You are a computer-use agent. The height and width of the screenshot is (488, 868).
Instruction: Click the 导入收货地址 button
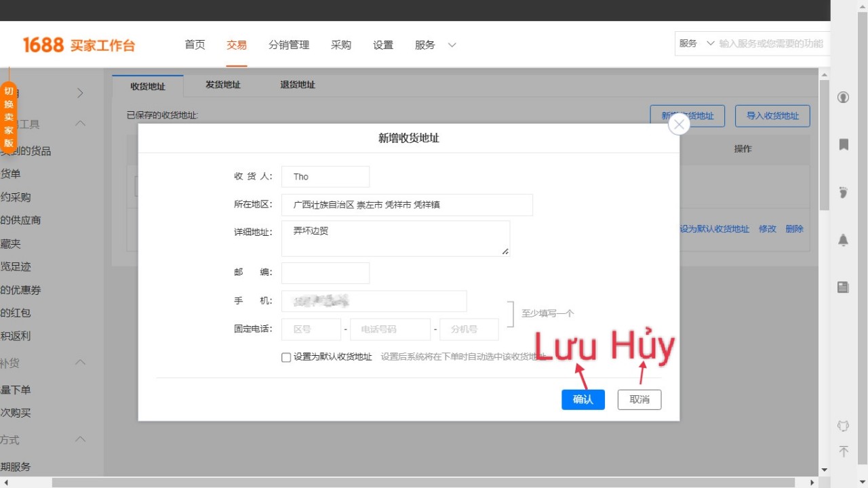772,116
